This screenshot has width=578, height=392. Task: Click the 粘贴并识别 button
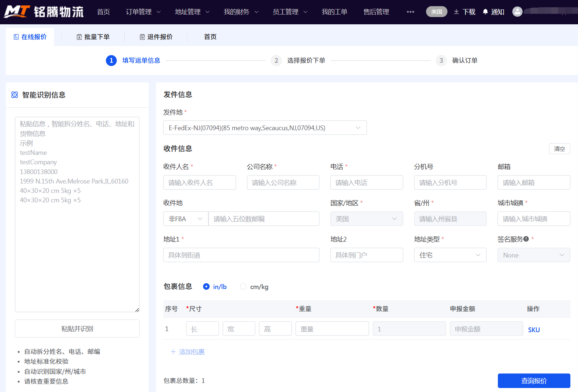pyautogui.click(x=77, y=329)
